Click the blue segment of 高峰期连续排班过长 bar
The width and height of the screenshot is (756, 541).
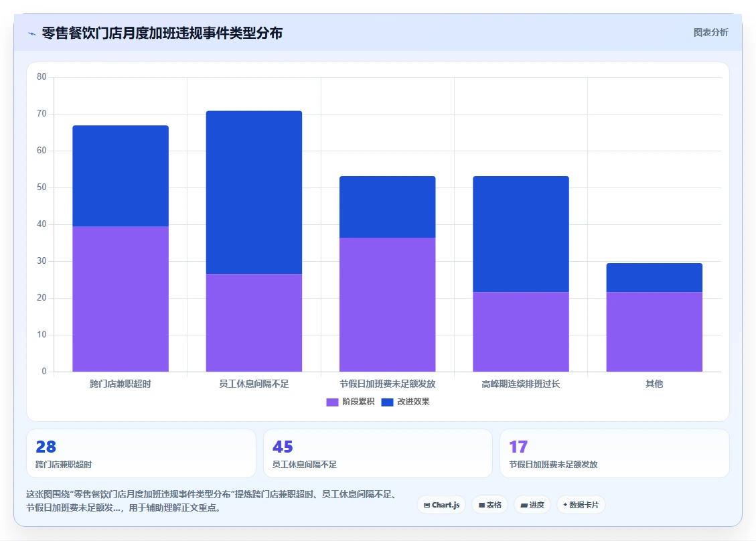(521, 234)
